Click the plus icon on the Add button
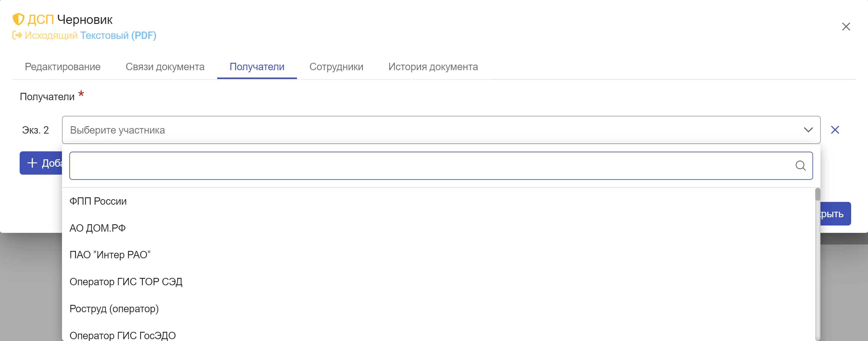Viewport: 868px width, 341px height. (x=32, y=163)
